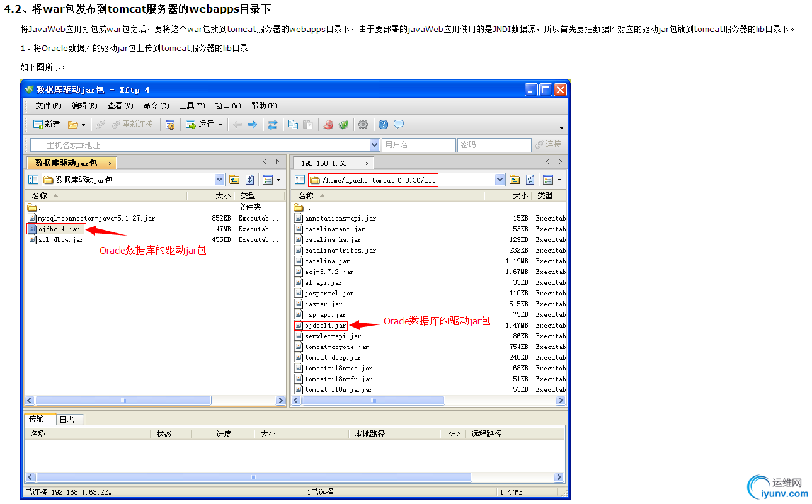Open the 运行 dropdown arrow

pos(220,125)
